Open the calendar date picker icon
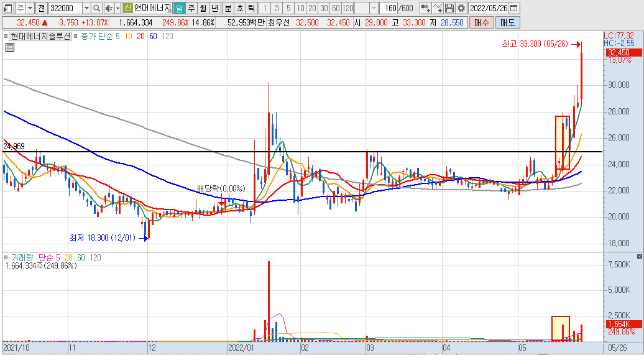This screenshot has width=644, height=355. coord(514,8)
